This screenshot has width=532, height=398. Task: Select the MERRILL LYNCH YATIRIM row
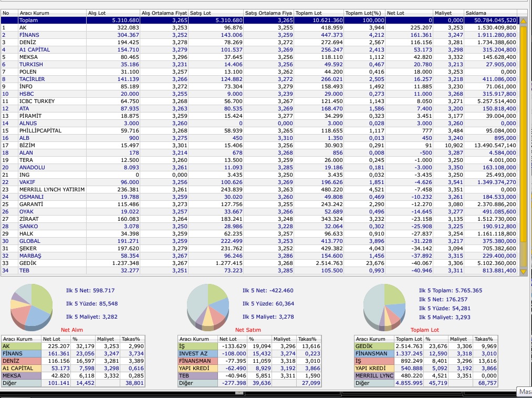[259, 190]
